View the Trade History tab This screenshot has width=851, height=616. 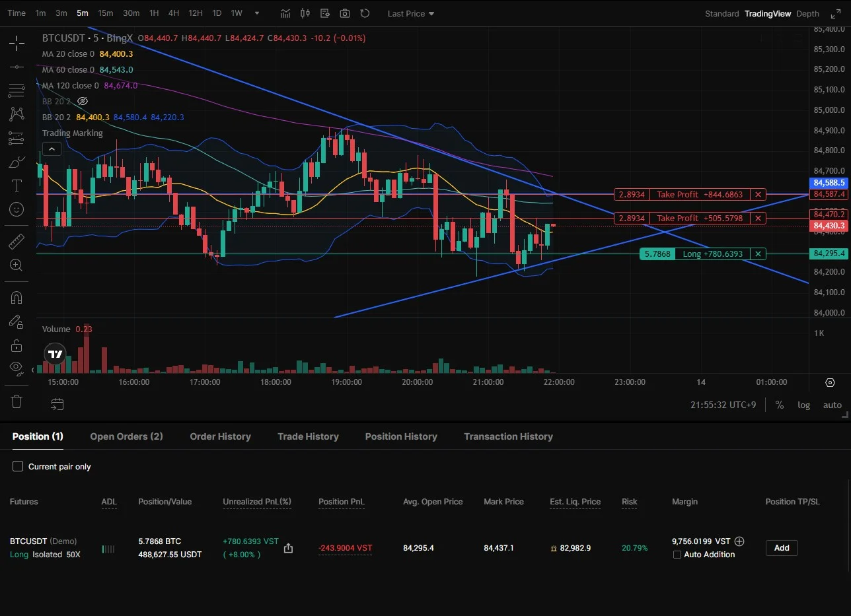click(308, 436)
